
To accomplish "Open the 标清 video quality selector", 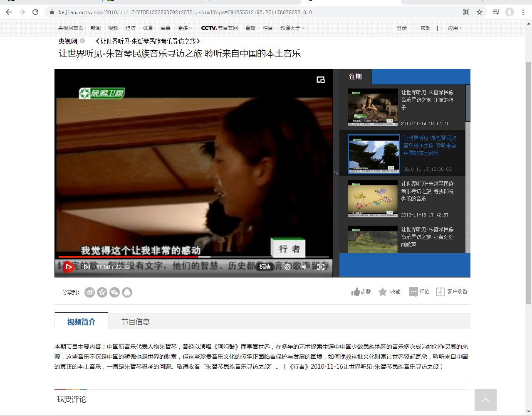I will point(265,267).
